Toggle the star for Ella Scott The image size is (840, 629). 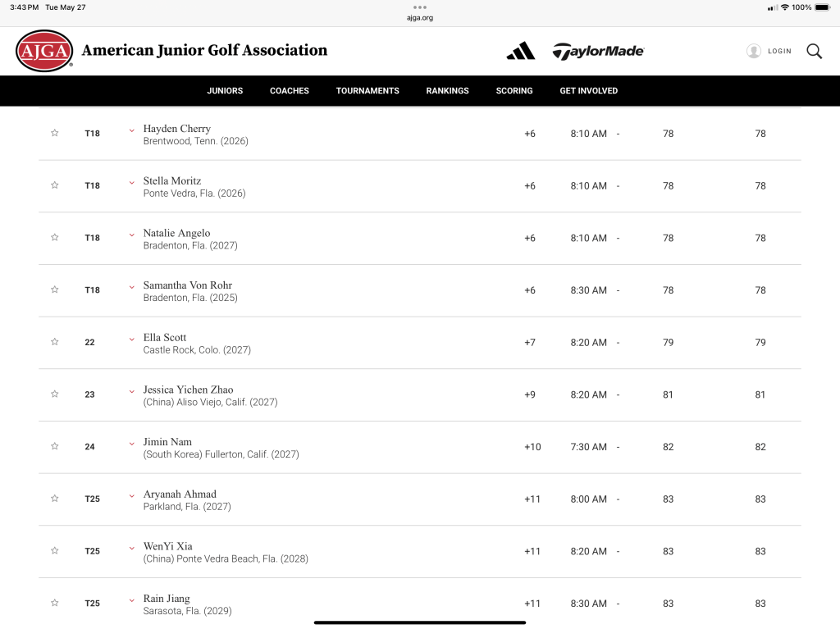pyautogui.click(x=55, y=342)
